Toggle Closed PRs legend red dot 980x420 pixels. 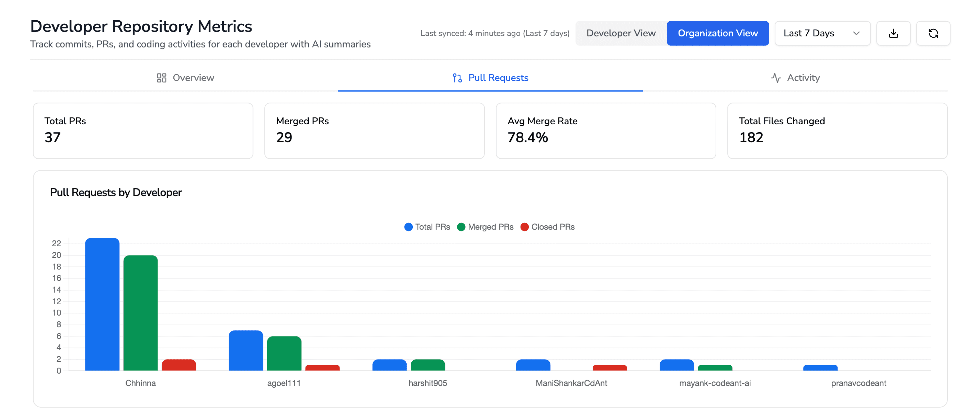pos(525,227)
